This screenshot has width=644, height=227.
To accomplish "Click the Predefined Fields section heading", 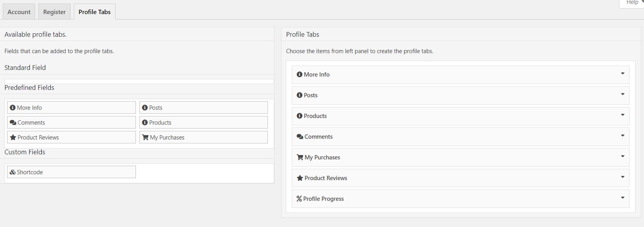I will 29,88.
